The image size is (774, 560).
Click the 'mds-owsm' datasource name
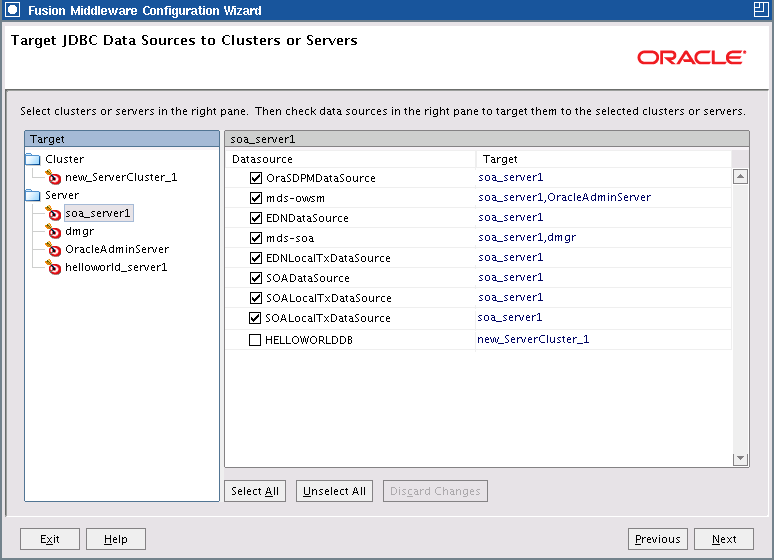pos(295,198)
